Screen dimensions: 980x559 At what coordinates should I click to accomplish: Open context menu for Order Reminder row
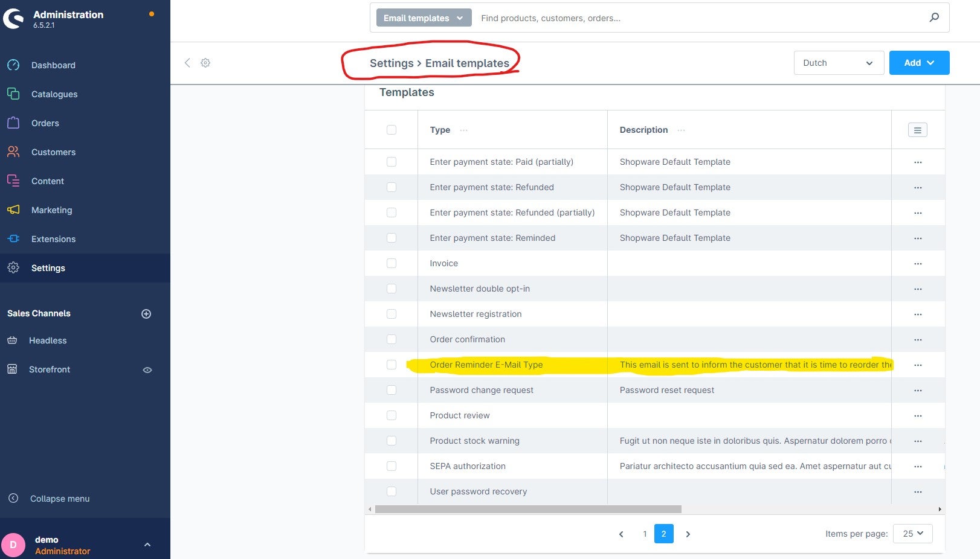918,365
